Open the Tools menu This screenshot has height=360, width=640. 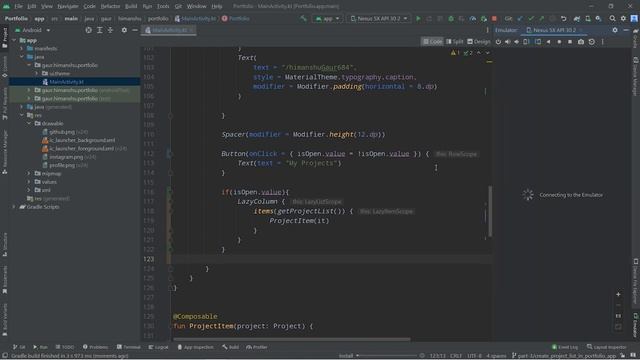click(163, 6)
